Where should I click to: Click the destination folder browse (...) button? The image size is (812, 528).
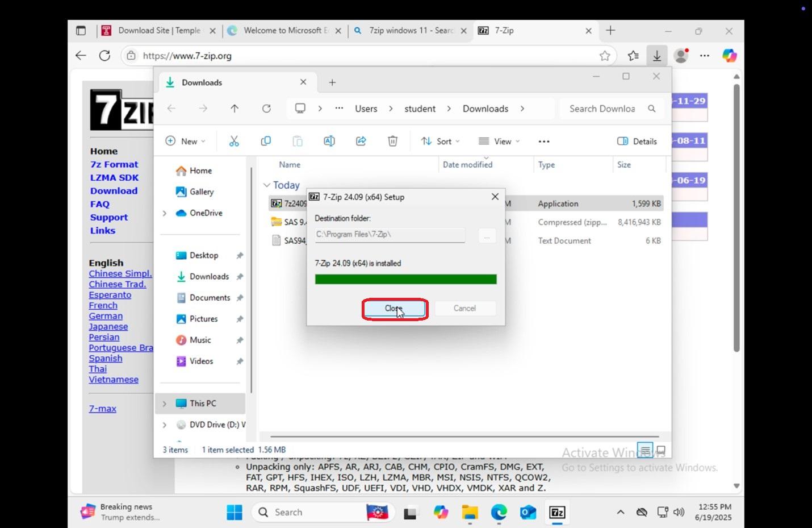point(487,235)
